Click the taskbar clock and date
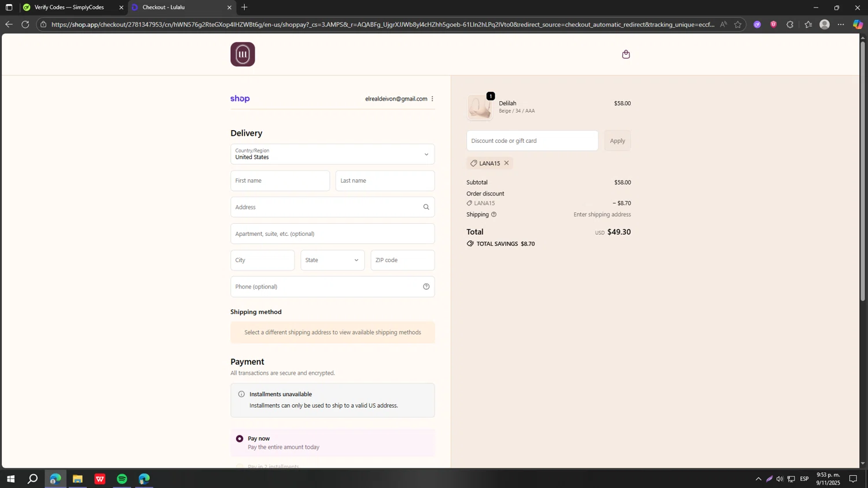The height and width of the screenshot is (488, 868). 828,479
